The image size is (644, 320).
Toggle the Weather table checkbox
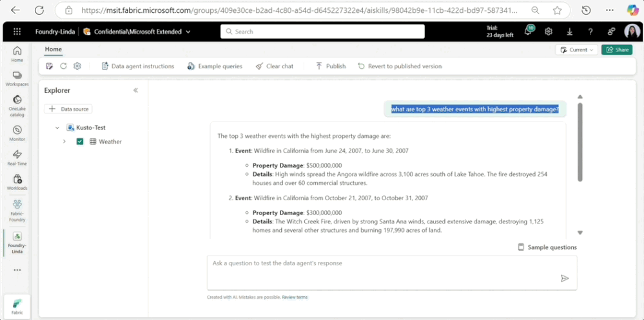point(80,142)
